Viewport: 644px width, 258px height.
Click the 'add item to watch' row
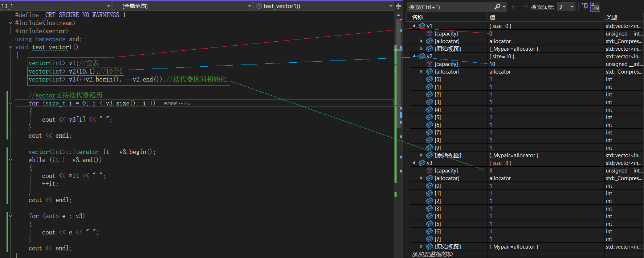click(x=449, y=254)
